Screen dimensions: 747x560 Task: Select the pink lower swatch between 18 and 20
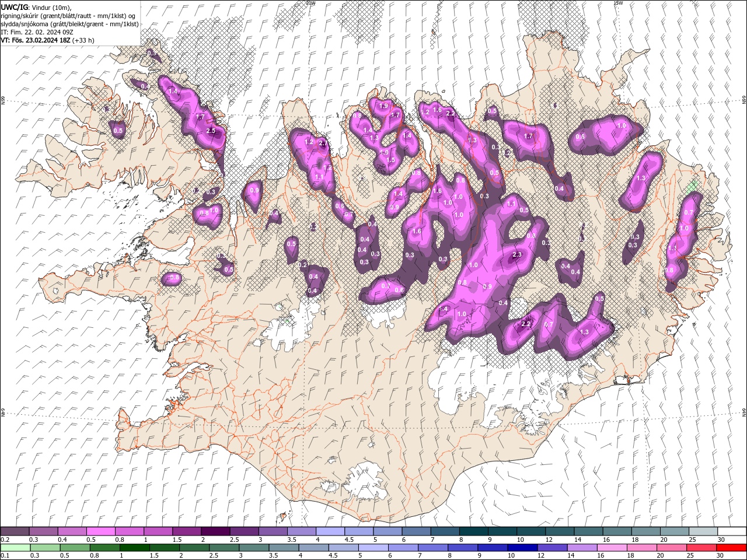pyautogui.click(x=641, y=548)
